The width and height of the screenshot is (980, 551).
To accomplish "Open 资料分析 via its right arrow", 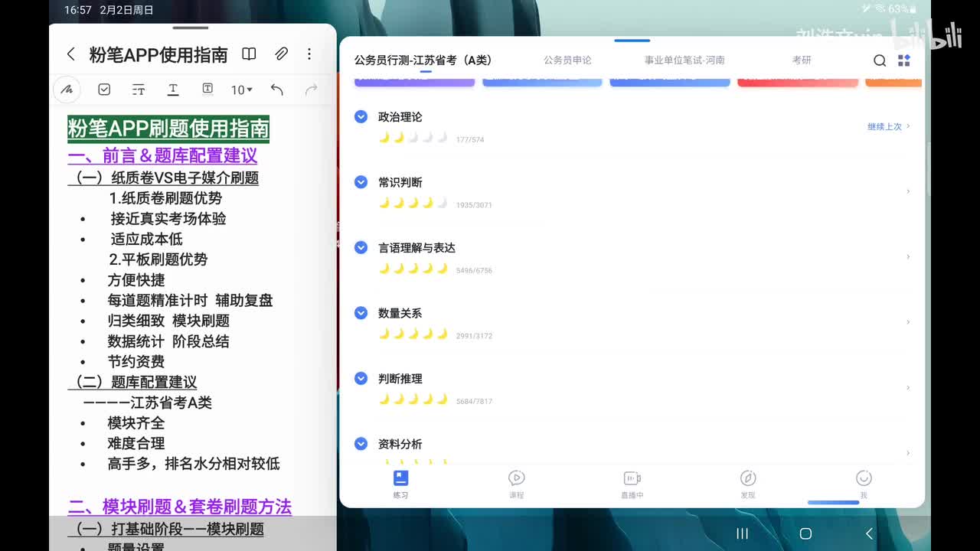I will pos(908,453).
